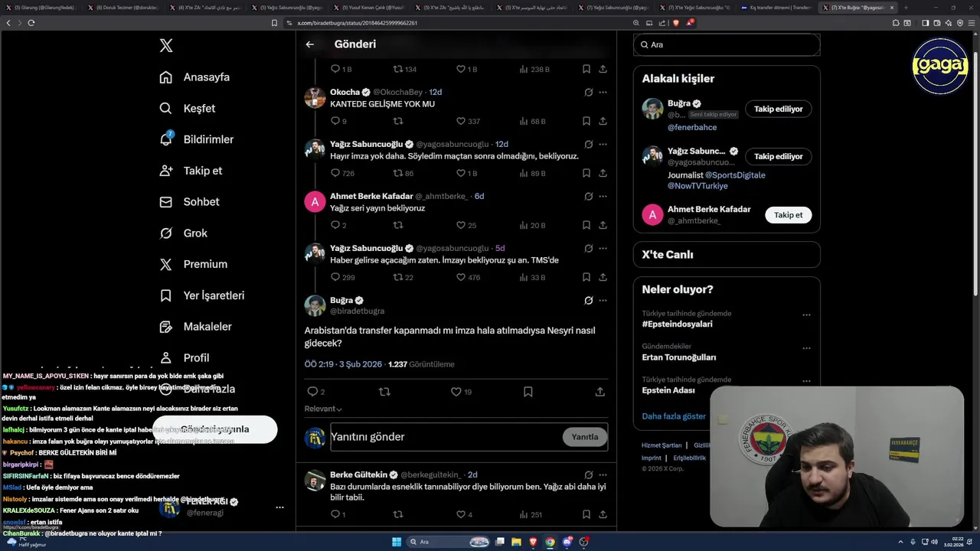This screenshot has height=551, width=980.
Task: View stats for Yağız's 89 B views reply
Action: pyautogui.click(x=533, y=173)
